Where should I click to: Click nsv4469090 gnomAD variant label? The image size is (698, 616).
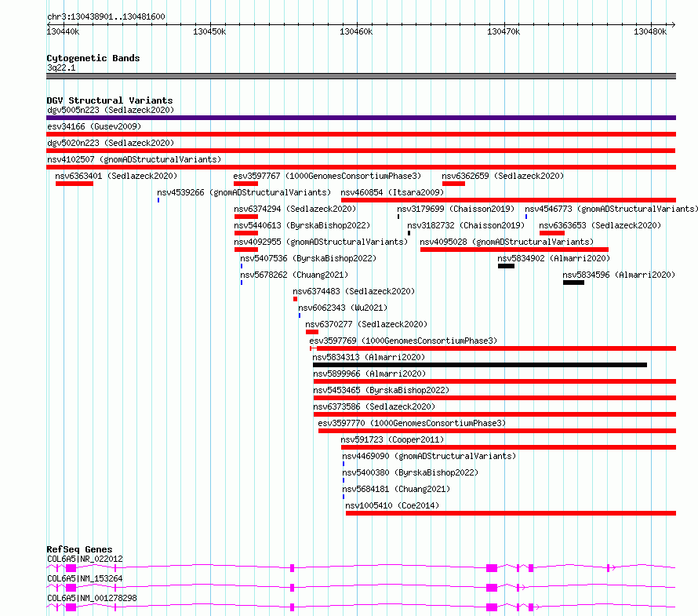[429, 456]
